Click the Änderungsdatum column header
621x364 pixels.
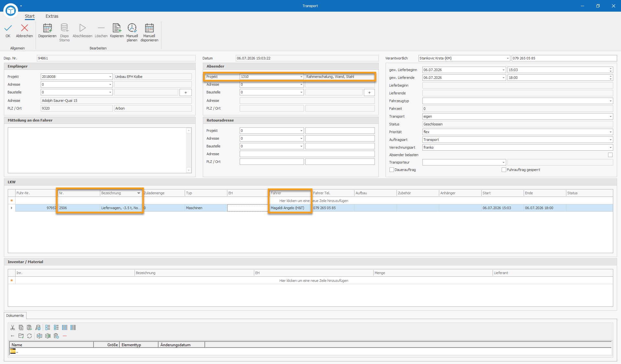(x=181, y=345)
